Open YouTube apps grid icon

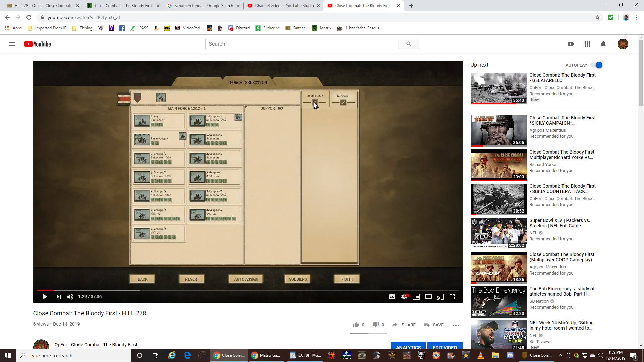(x=587, y=44)
